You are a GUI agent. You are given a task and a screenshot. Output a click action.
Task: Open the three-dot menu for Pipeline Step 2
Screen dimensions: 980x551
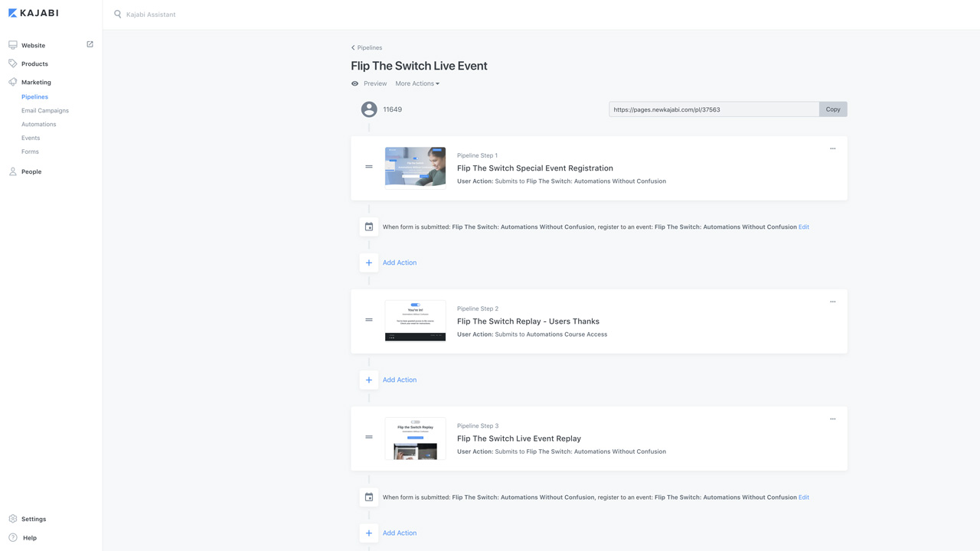click(833, 302)
